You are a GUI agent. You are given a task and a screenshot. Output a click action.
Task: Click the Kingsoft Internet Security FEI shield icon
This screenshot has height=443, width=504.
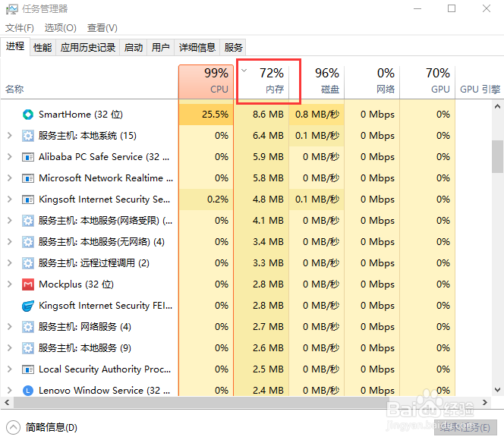click(28, 306)
